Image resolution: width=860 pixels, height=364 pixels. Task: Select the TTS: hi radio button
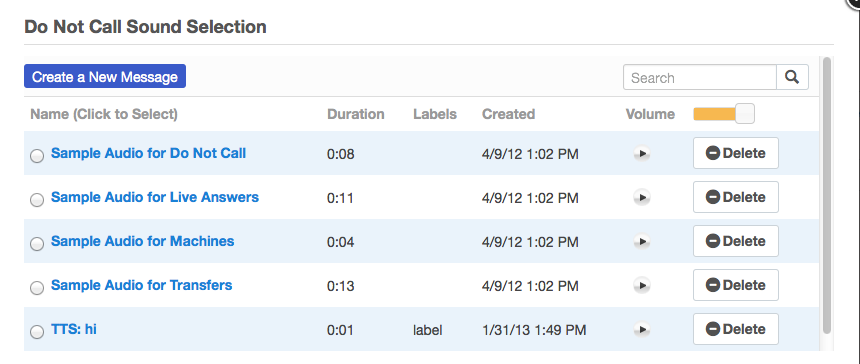coord(37,332)
